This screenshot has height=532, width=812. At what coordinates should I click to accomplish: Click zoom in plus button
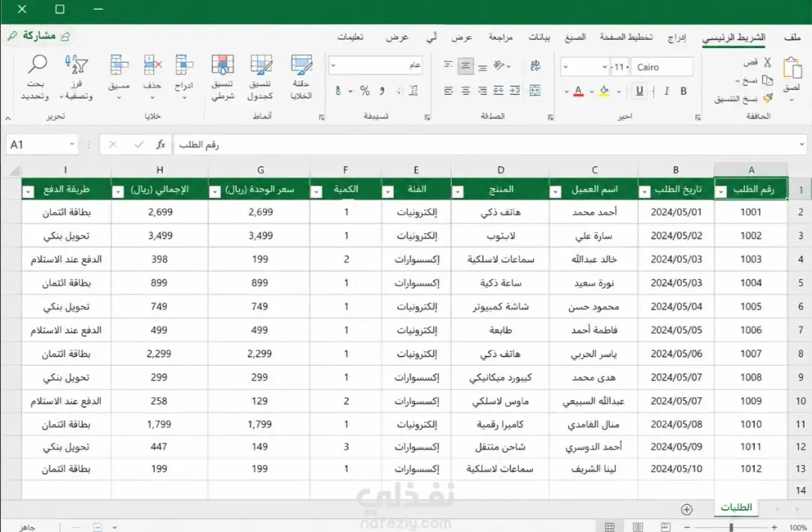pyautogui.click(x=774, y=527)
